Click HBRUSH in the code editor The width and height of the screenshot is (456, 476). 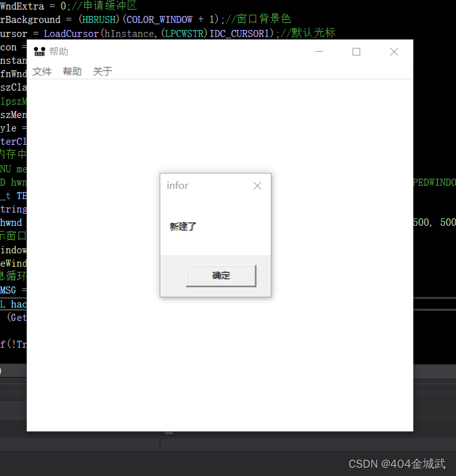click(99, 20)
